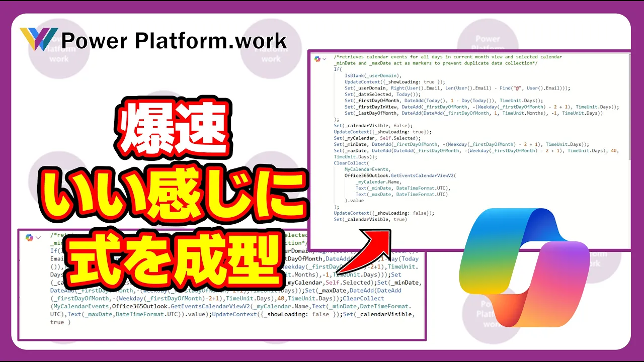Click the line 'Set(_myCalendar, Self.Selected);'
The image size is (644, 362).
pyautogui.click(x=377, y=138)
